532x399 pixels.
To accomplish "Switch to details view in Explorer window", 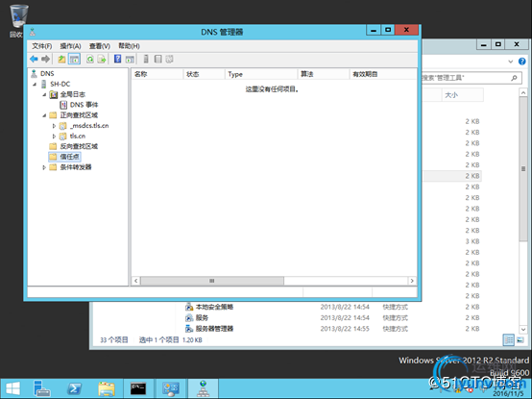I will 509,339.
